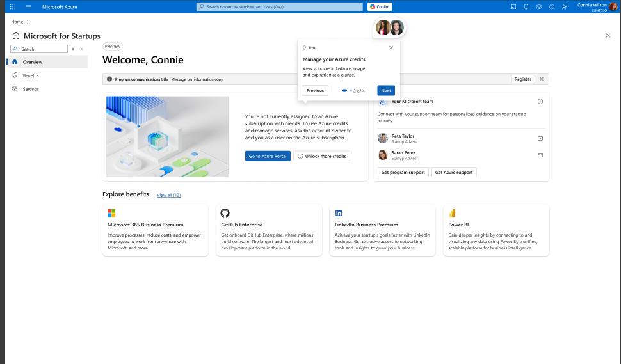The width and height of the screenshot is (621, 364).
Task: Click the PREVIEW badge
Action: pos(113,46)
